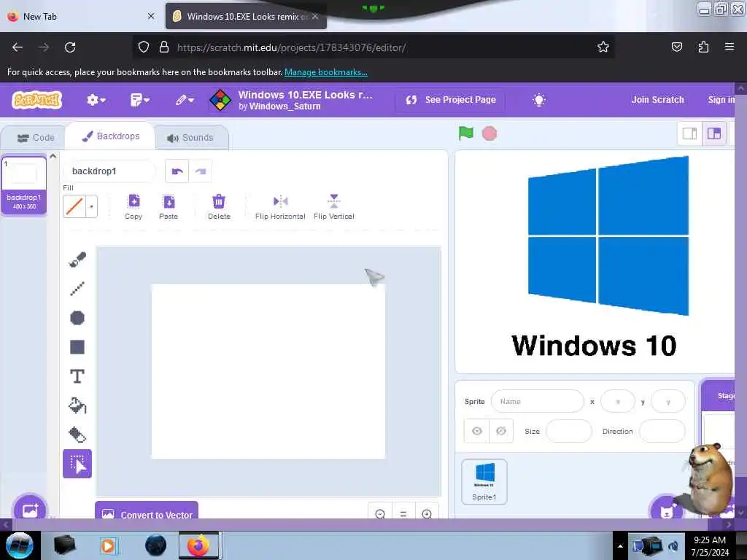
Task: Click the sprite y coordinate field
Action: (x=668, y=402)
